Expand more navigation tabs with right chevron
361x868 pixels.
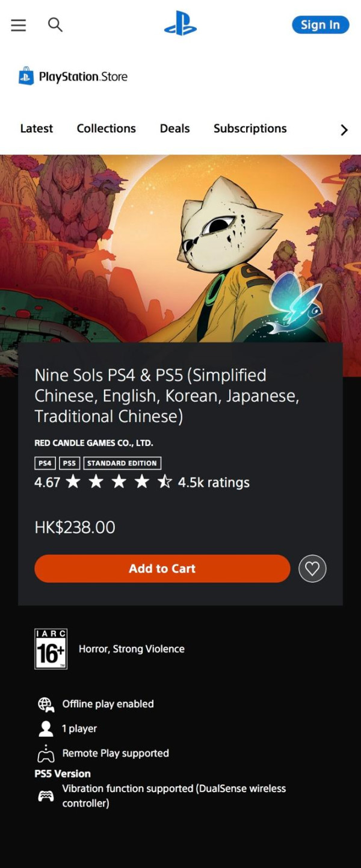pyautogui.click(x=344, y=129)
